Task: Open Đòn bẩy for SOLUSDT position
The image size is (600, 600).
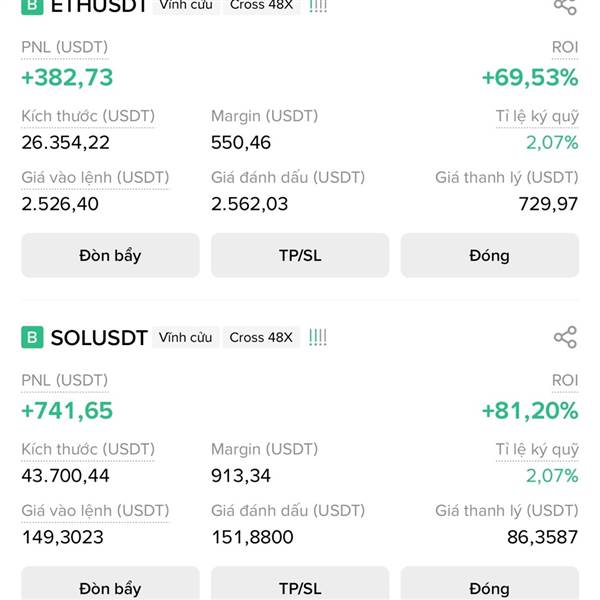Action: pyautogui.click(x=110, y=583)
